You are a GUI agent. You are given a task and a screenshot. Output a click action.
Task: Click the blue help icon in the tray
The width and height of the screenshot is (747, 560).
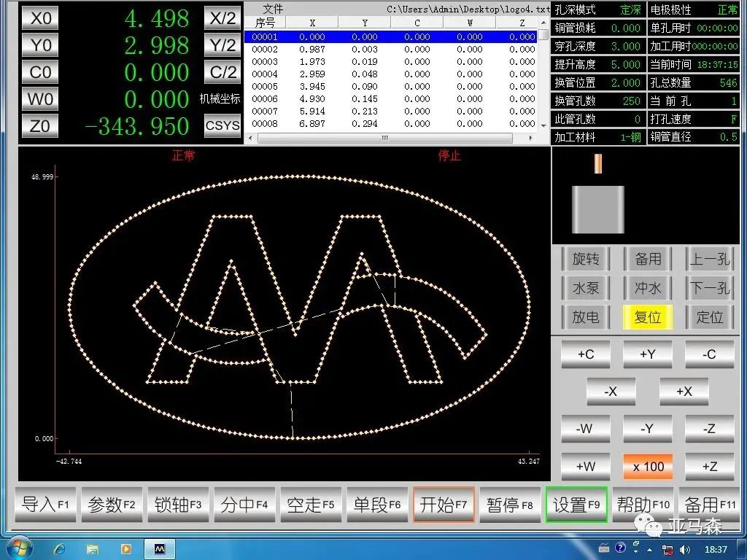pyautogui.click(x=620, y=548)
